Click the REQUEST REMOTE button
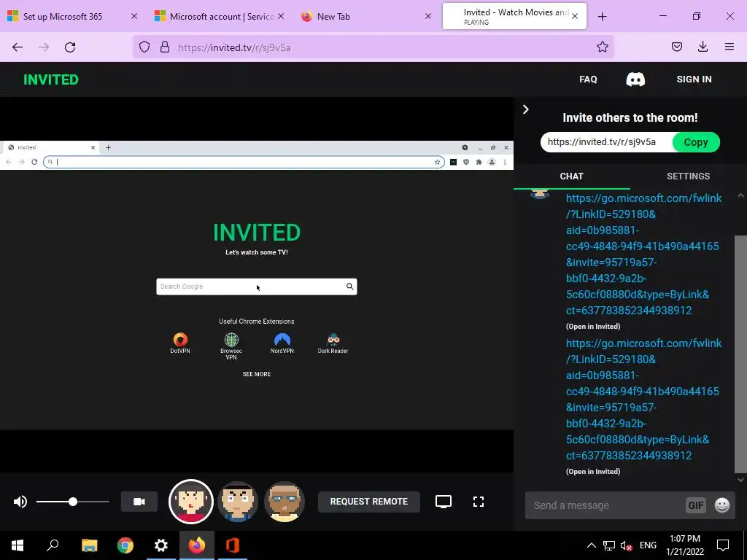This screenshot has height=560, width=747. 368,502
